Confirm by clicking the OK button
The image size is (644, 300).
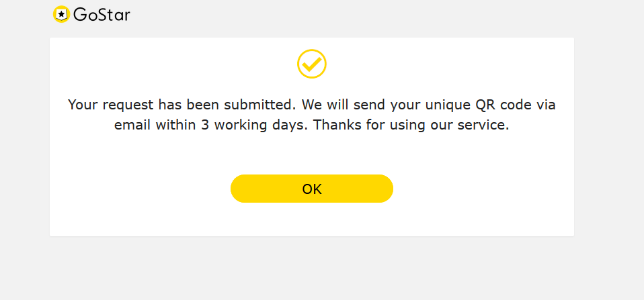pos(312,189)
